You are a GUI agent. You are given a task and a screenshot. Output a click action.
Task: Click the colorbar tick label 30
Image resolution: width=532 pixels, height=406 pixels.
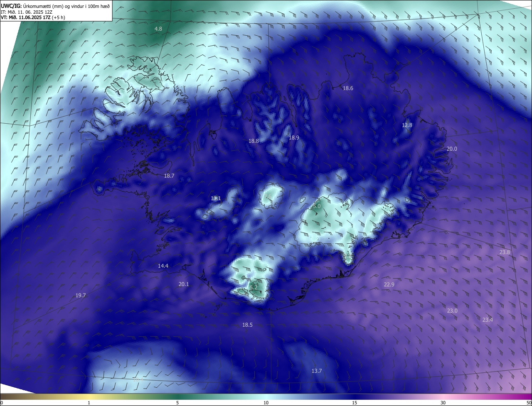[443, 403]
